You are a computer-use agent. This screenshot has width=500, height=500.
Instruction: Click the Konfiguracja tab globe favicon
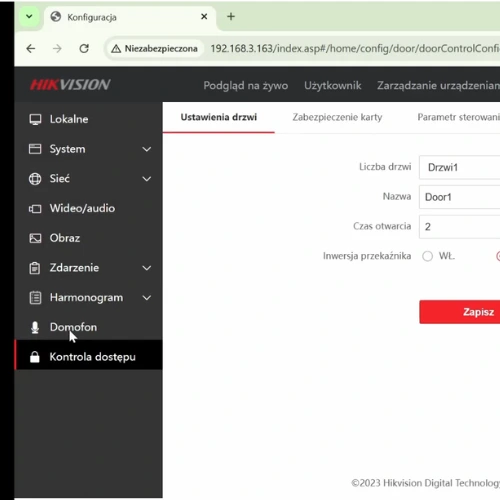[55, 16]
